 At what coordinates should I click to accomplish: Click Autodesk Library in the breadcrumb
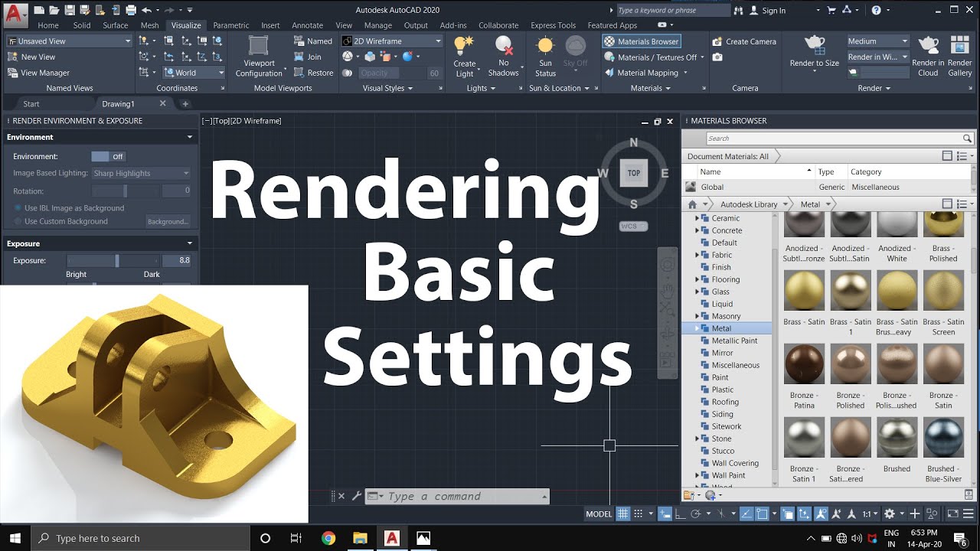[749, 204]
